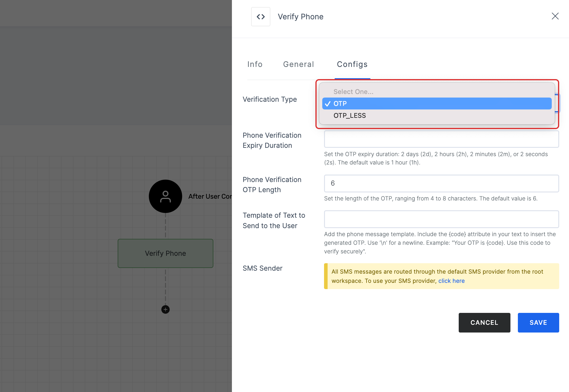Viewport: 569px width, 392px height.
Task: Edit the OTP Length field showing 6
Action: click(x=441, y=183)
